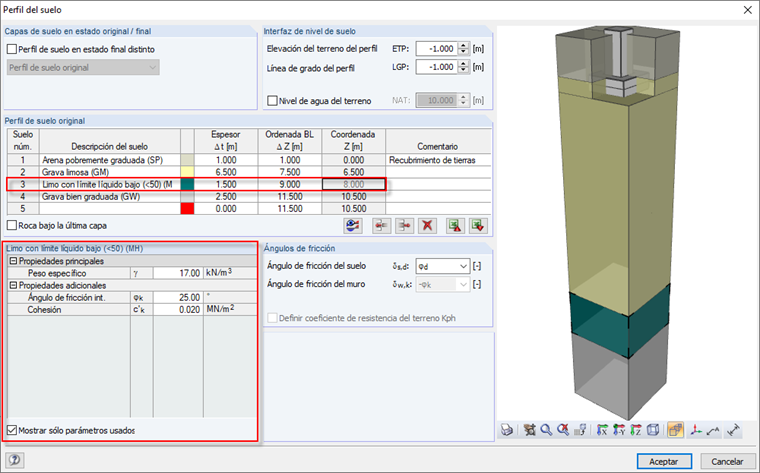Click thickness cell 1.500 in row 3
This screenshot has height=473, width=760.
(226, 184)
